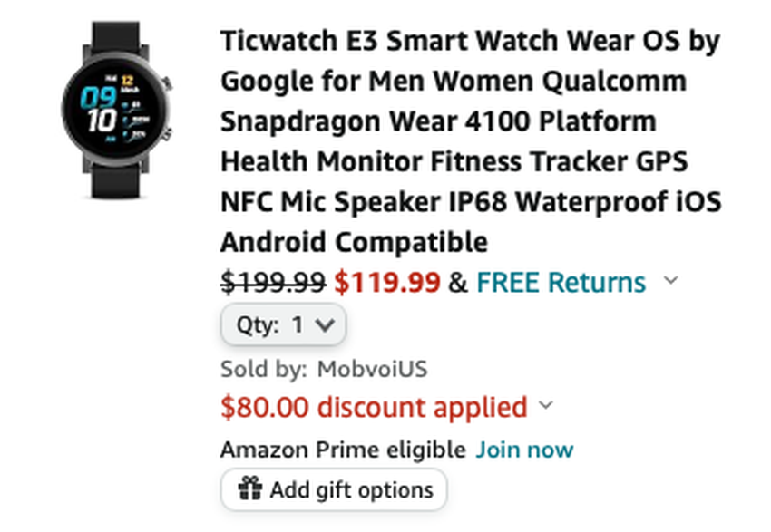This screenshot has height=532, width=771.
Task: Click the FREE Returns link
Action: (x=561, y=283)
